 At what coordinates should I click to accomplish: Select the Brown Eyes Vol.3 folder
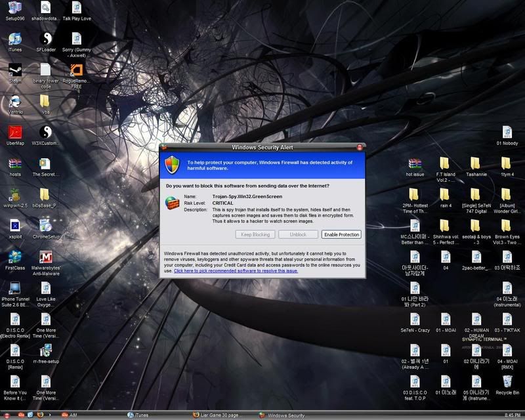507,226
